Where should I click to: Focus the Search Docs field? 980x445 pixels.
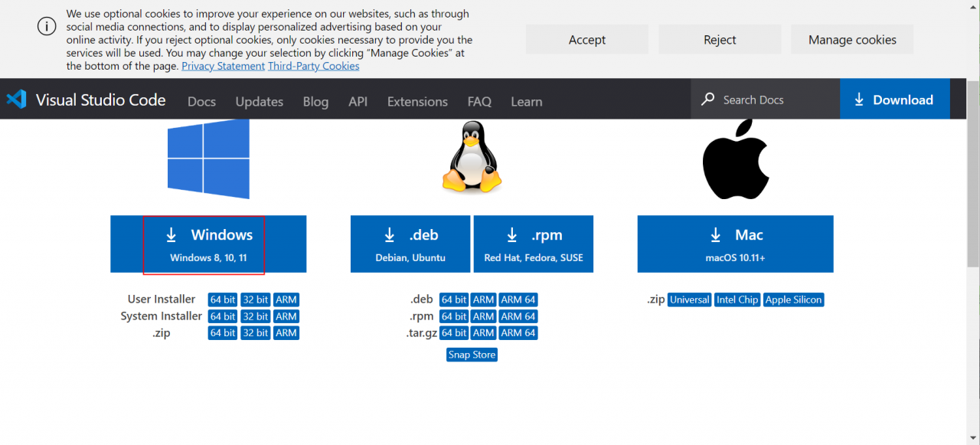(x=766, y=100)
